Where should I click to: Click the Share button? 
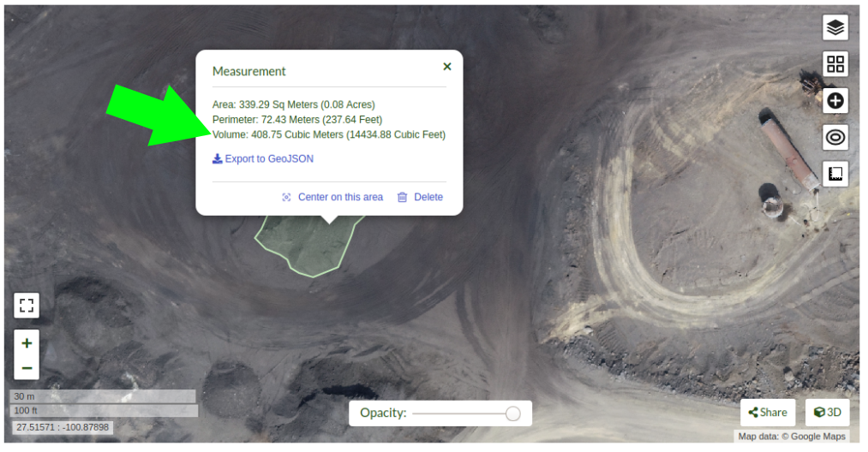point(767,413)
